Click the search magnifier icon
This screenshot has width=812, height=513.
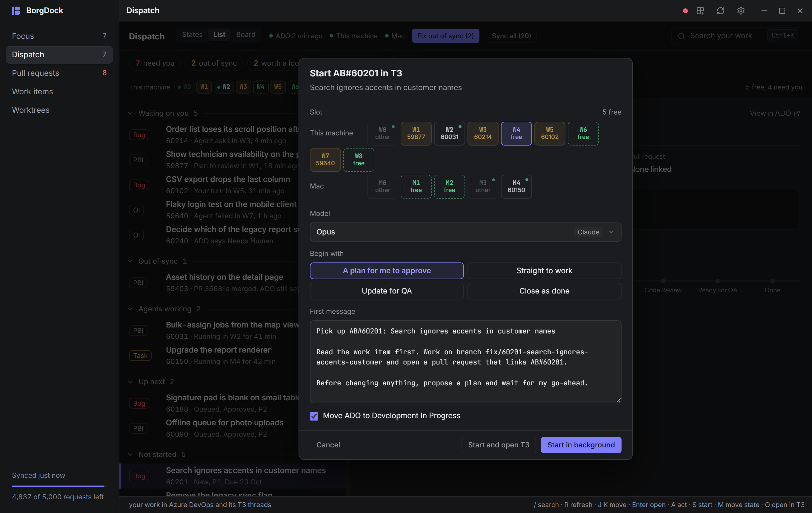tap(681, 36)
